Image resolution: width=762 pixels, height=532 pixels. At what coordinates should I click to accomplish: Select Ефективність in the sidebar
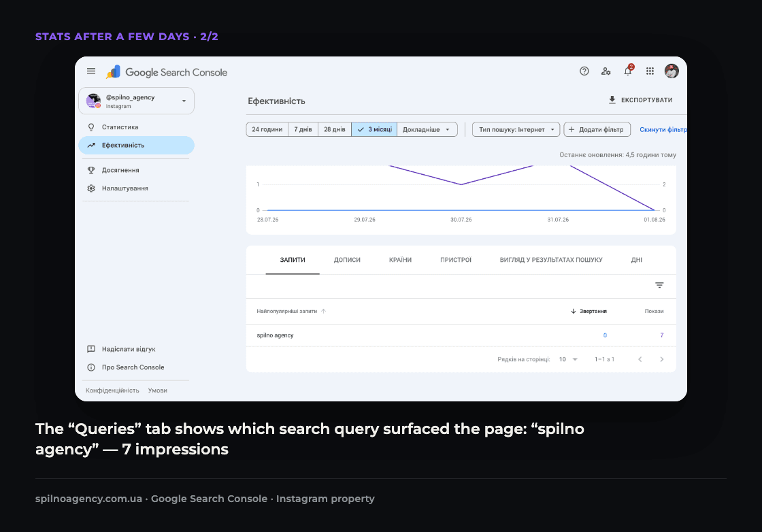(136, 146)
